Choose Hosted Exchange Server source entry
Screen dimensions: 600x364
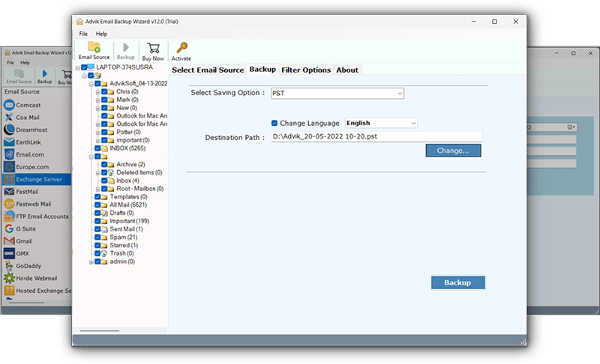pyautogui.click(x=43, y=291)
